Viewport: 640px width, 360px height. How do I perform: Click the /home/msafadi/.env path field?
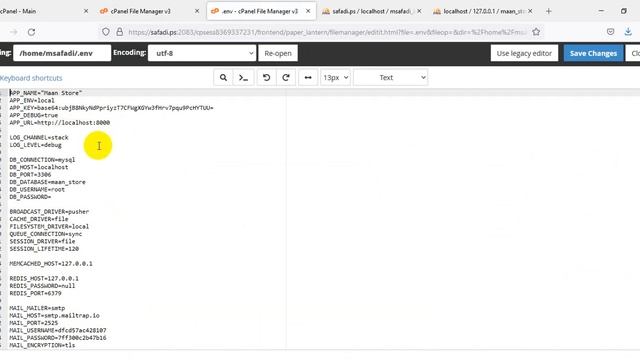coord(62,53)
